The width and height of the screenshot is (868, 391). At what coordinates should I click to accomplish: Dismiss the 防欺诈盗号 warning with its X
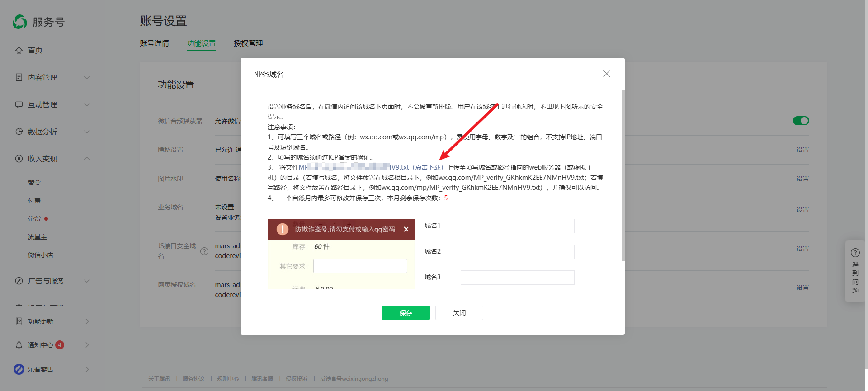pos(406,229)
